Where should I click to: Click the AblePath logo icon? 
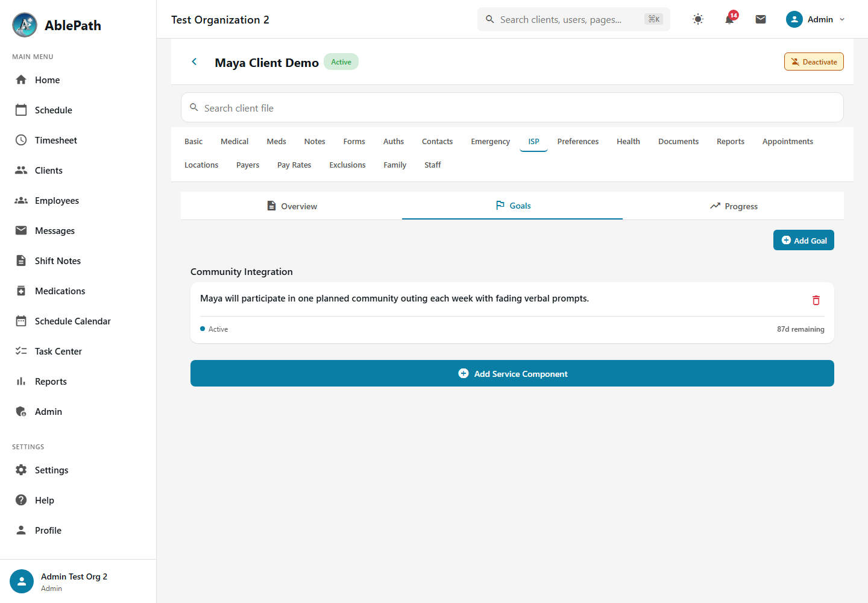click(x=25, y=25)
